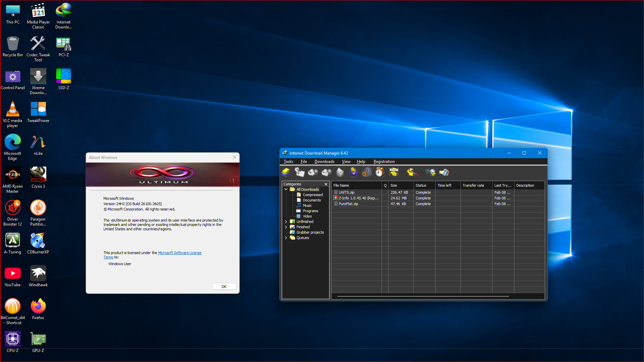Close the About Windows dialog

tap(234, 157)
